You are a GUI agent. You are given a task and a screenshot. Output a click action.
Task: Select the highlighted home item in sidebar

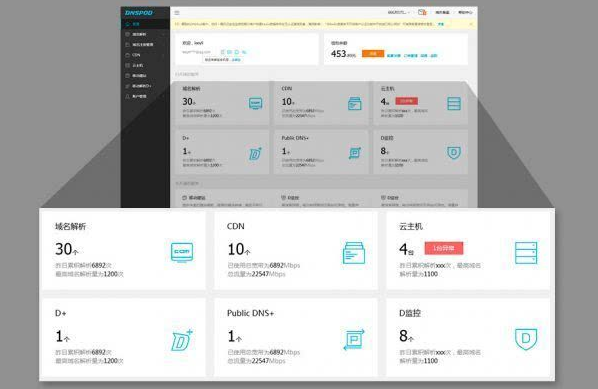click(x=145, y=24)
